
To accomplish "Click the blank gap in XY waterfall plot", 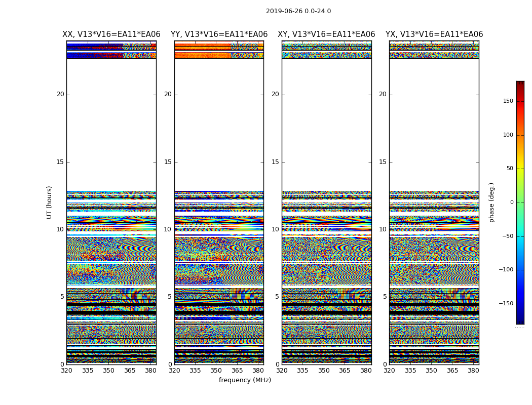I will 326,127.
